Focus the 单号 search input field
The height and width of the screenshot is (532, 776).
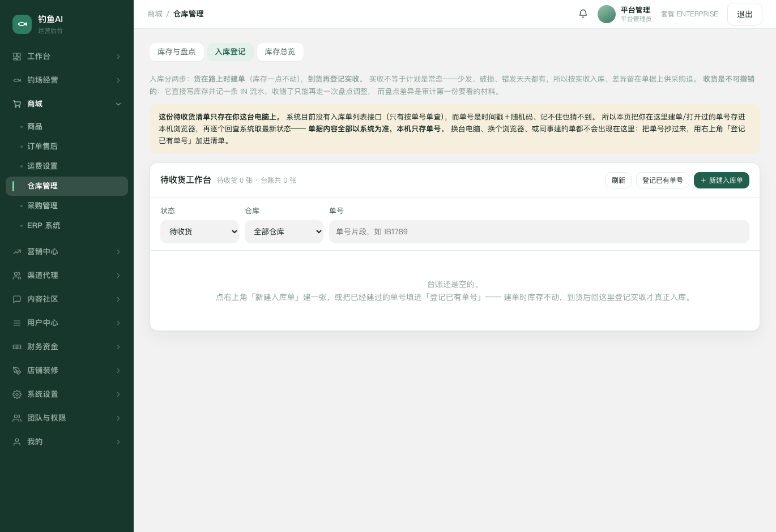click(539, 231)
